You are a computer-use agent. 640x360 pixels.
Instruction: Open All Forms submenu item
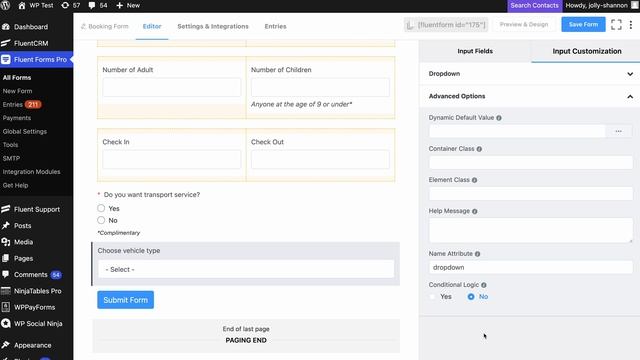(x=17, y=78)
